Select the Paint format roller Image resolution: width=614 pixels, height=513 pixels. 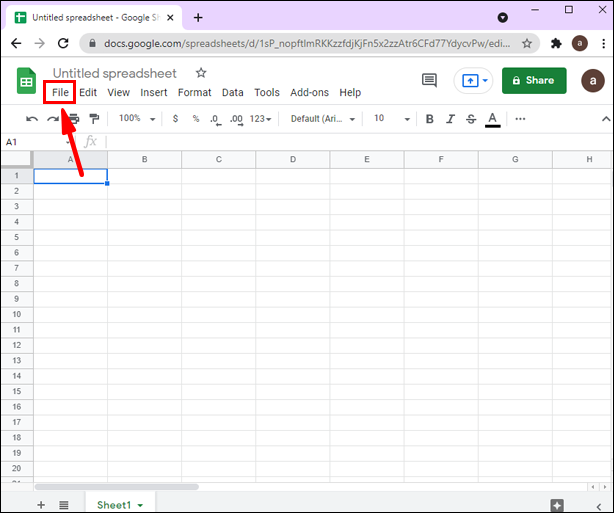[x=94, y=119]
